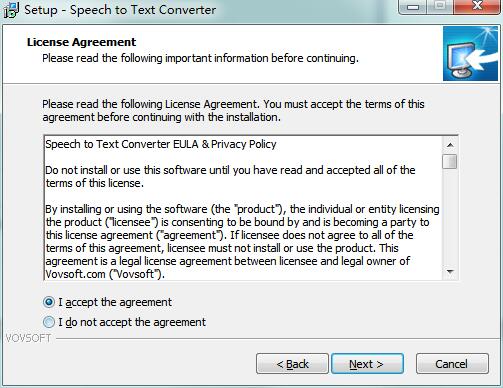Viewport: 503px width, 388px height.
Task: Click the Next button
Action: (367, 364)
